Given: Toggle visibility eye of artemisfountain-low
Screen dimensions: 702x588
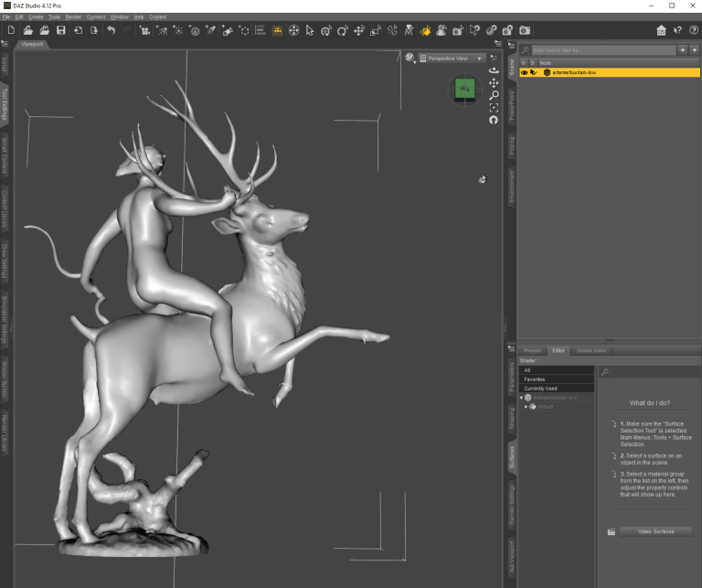Looking at the screenshot, I should click(524, 72).
